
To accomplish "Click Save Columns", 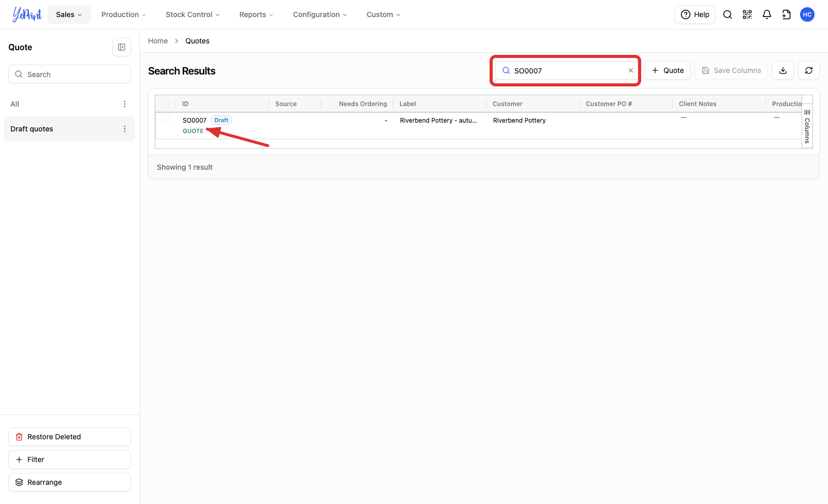I will point(731,70).
